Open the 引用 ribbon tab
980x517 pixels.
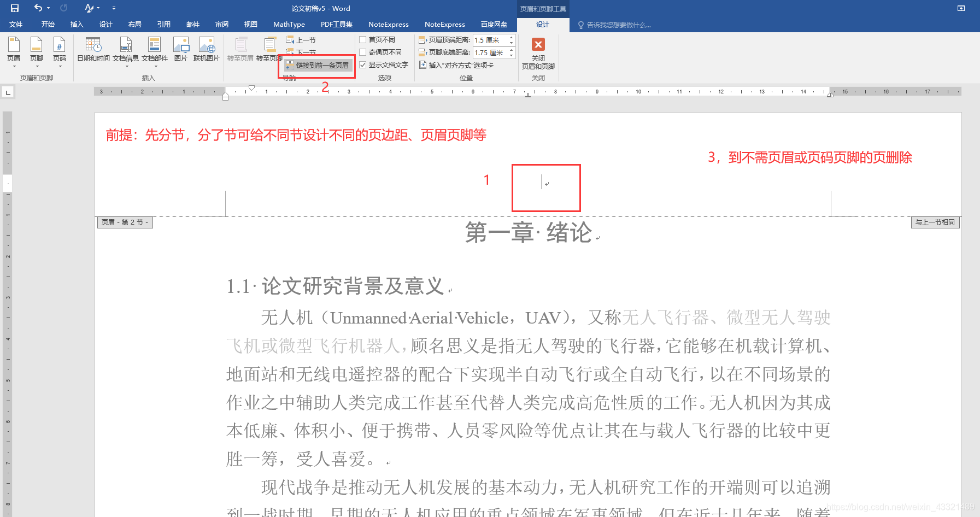[x=163, y=25]
